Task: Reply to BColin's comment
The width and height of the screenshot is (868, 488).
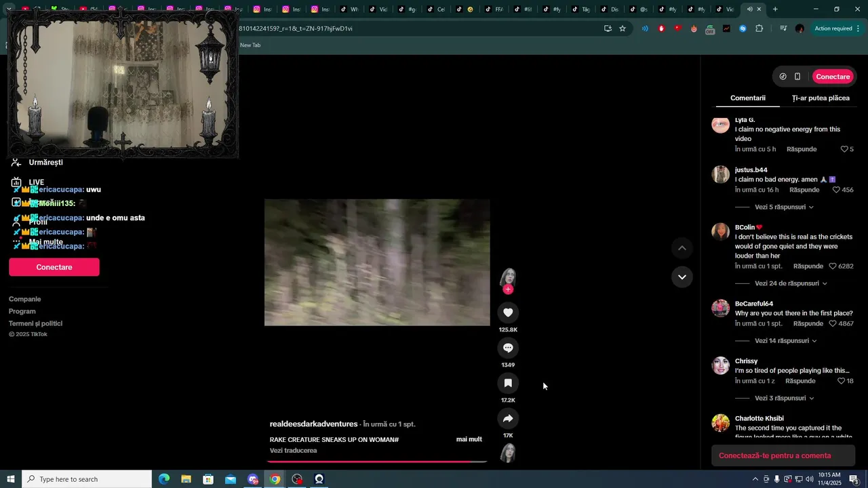Action: 808,266
